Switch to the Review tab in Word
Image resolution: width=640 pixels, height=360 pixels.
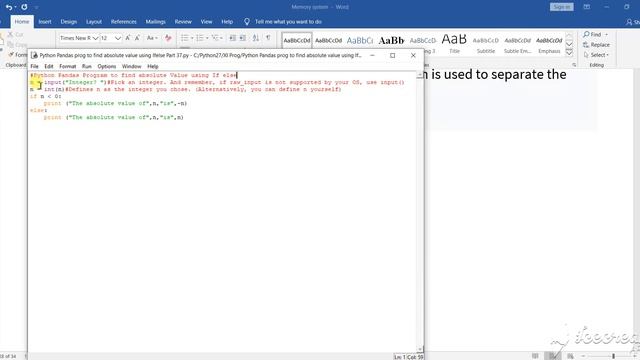[x=183, y=22]
